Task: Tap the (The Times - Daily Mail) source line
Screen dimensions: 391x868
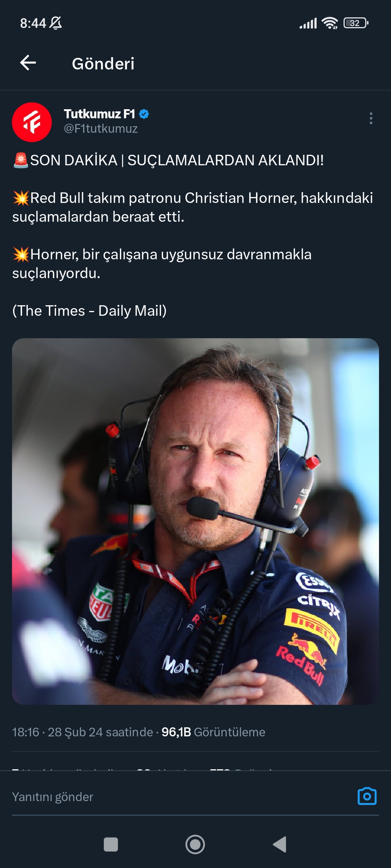Action: [89, 311]
